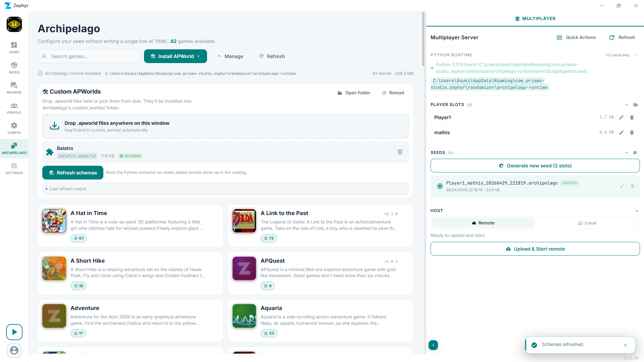This screenshot has width=644, height=362.
Task: Click Generate new seed (2 slots)
Action: click(535, 166)
